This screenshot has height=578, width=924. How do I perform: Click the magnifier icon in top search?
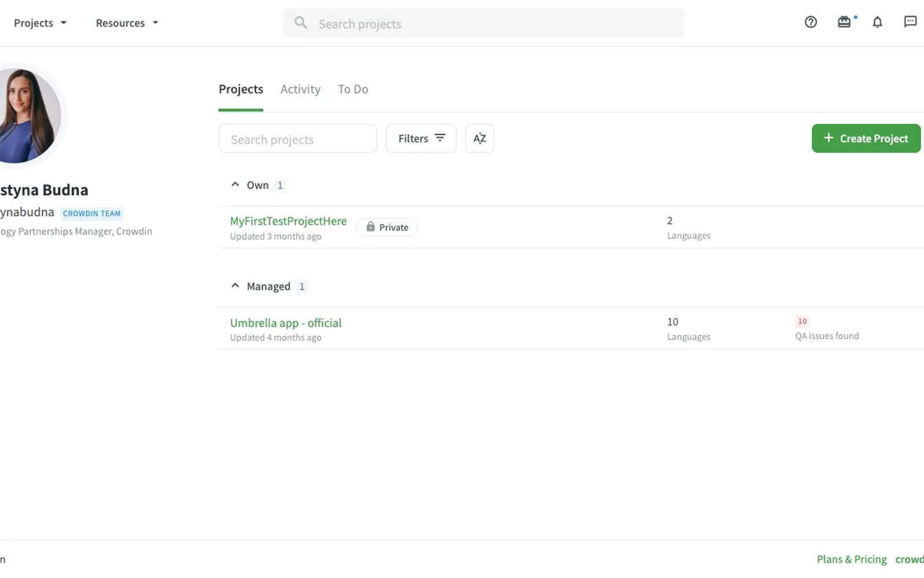point(300,23)
